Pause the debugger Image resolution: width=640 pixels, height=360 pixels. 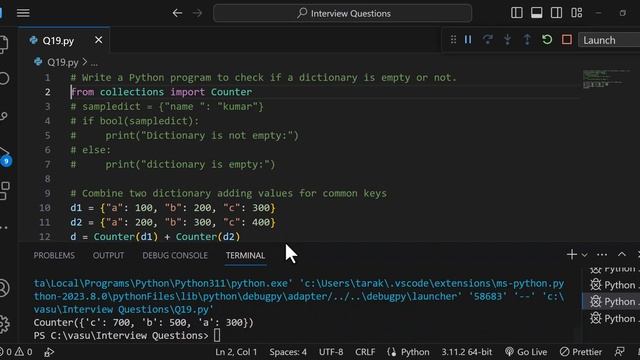[x=468, y=40]
